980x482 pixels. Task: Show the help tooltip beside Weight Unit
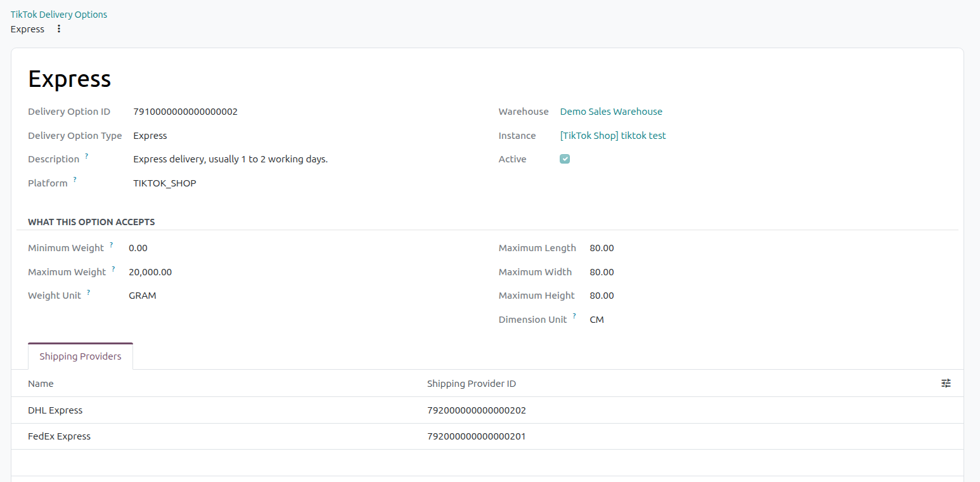pos(88,292)
